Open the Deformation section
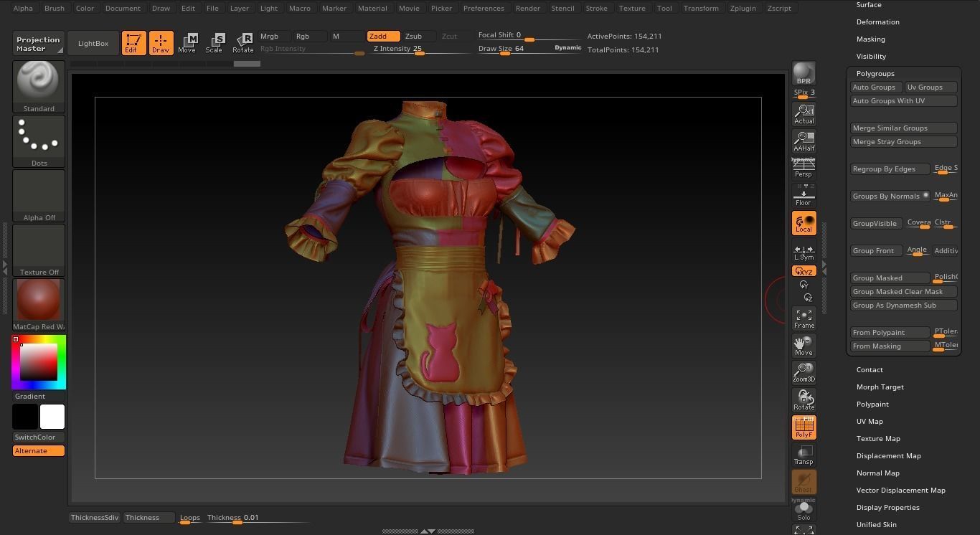This screenshot has height=535, width=980. 877,22
